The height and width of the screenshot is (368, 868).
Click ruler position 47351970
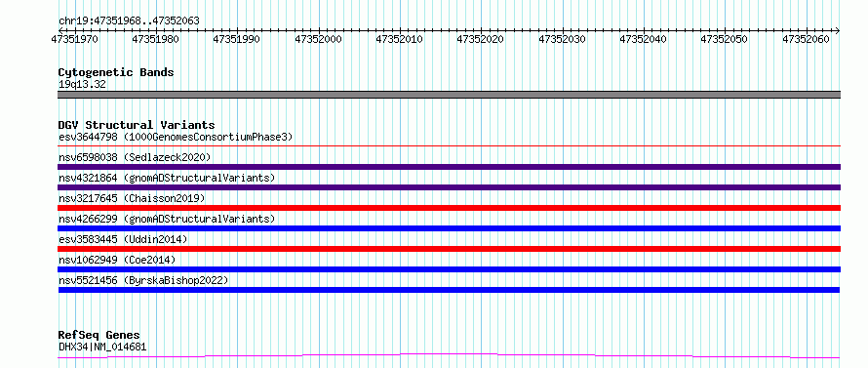click(75, 39)
